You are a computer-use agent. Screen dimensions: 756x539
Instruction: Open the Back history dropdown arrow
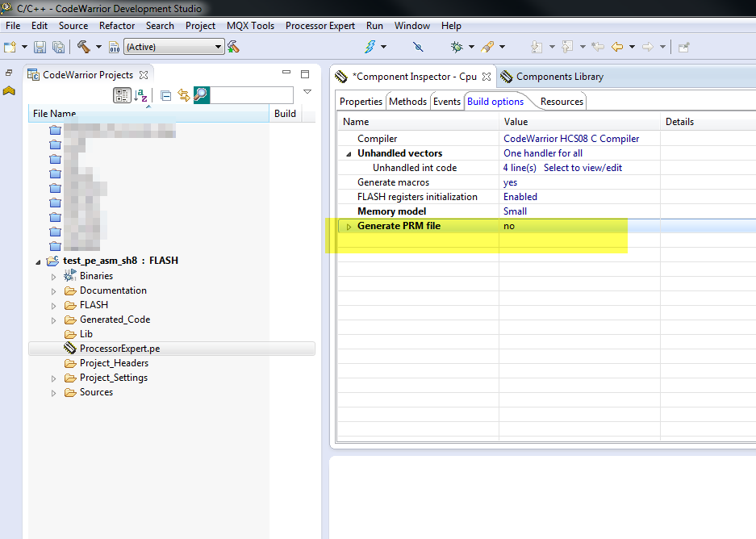coord(632,48)
